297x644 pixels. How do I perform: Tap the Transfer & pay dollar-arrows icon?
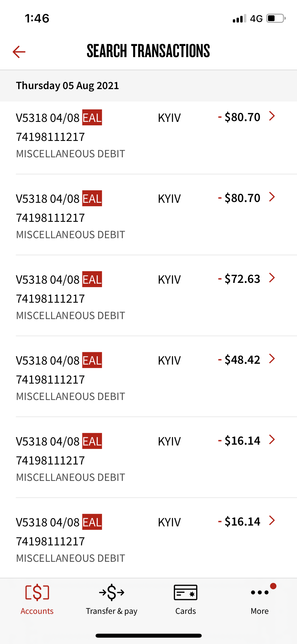click(x=111, y=592)
